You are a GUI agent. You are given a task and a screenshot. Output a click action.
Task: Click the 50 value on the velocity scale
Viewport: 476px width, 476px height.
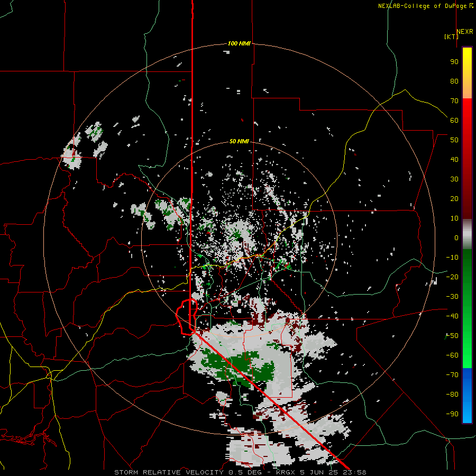click(x=454, y=140)
